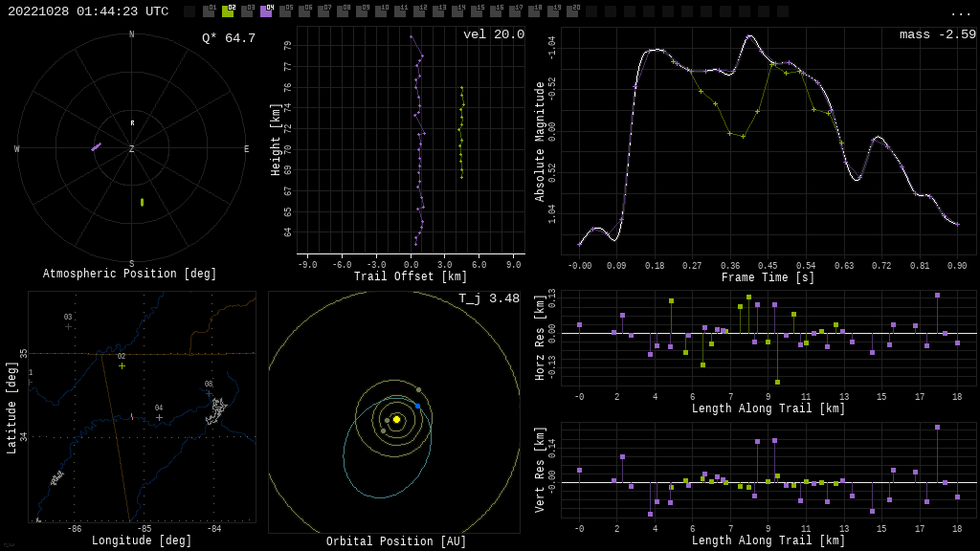The width and height of the screenshot is (980, 551).
Task: Click the green meteor track in the polar plot
Action: 142,202
